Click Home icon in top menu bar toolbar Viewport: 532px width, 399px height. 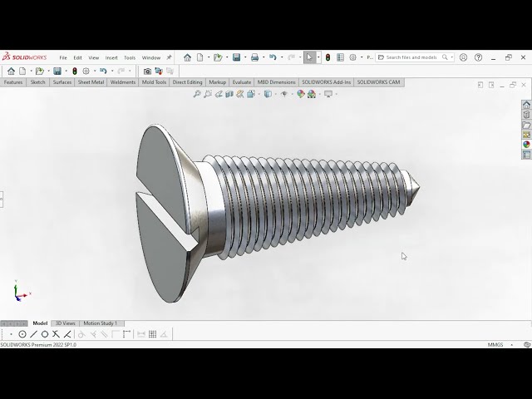187,57
